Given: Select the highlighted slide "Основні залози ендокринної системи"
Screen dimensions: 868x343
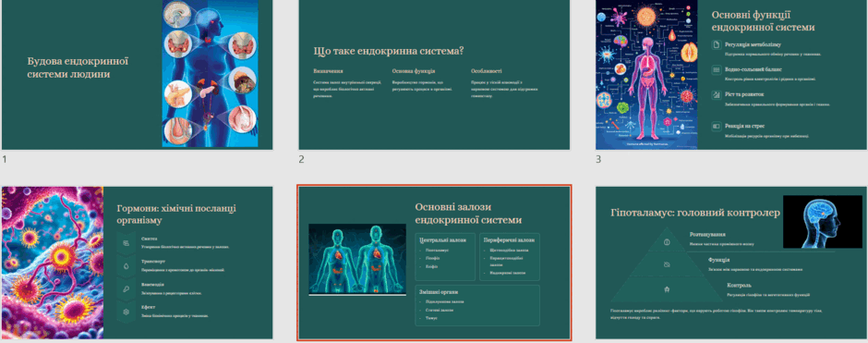Looking at the screenshot, I should tap(434, 263).
